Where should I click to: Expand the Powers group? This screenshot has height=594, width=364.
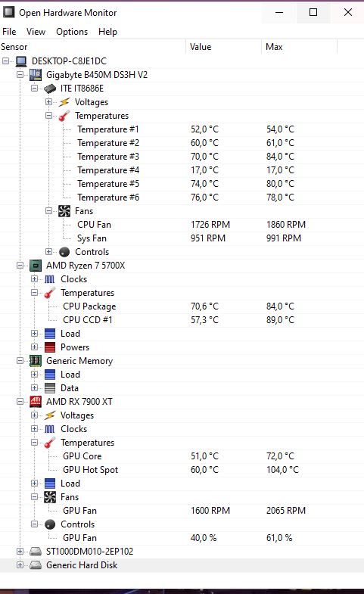[35, 347]
